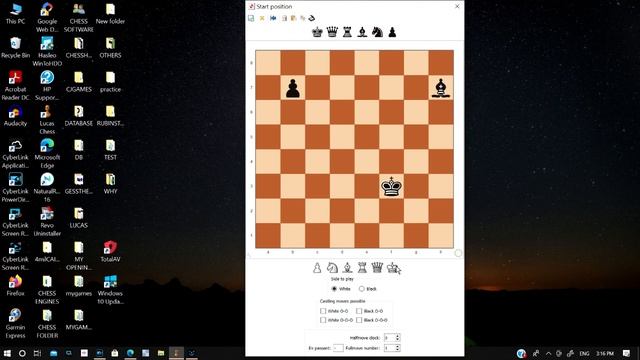Enable Black O-O castling checkbox

tap(359, 311)
